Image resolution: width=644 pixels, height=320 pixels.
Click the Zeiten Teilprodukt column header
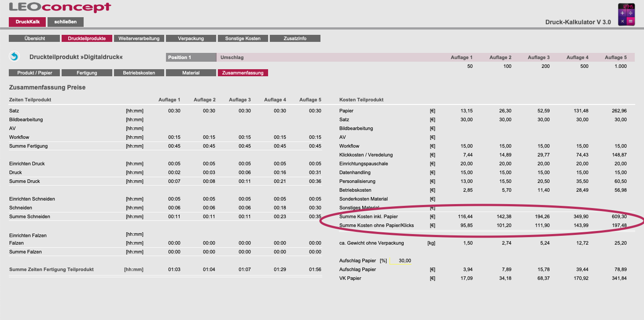tap(30, 100)
